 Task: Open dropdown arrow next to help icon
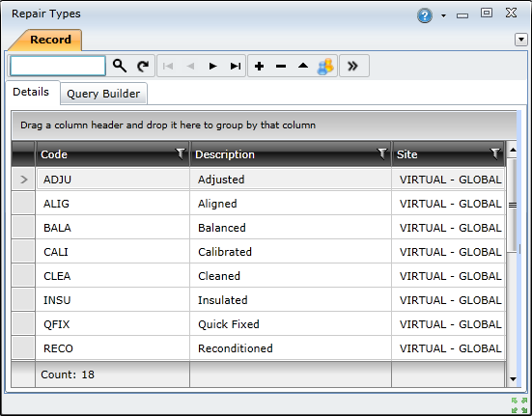443,15
